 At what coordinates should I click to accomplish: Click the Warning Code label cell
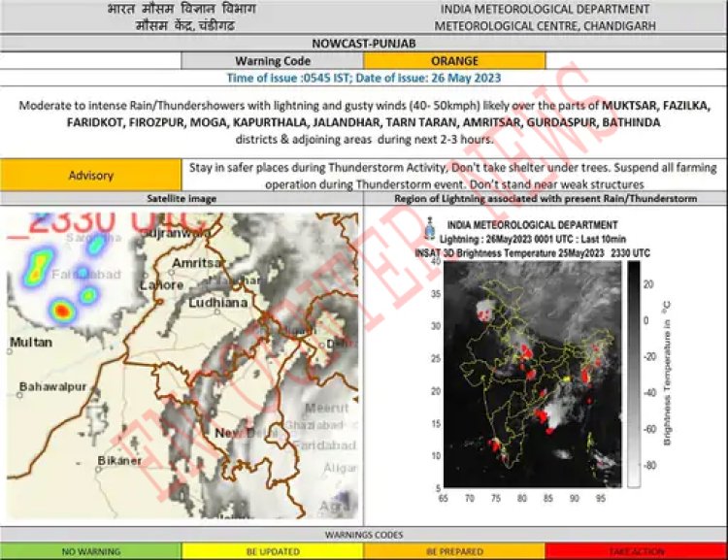tap(273, 61)
